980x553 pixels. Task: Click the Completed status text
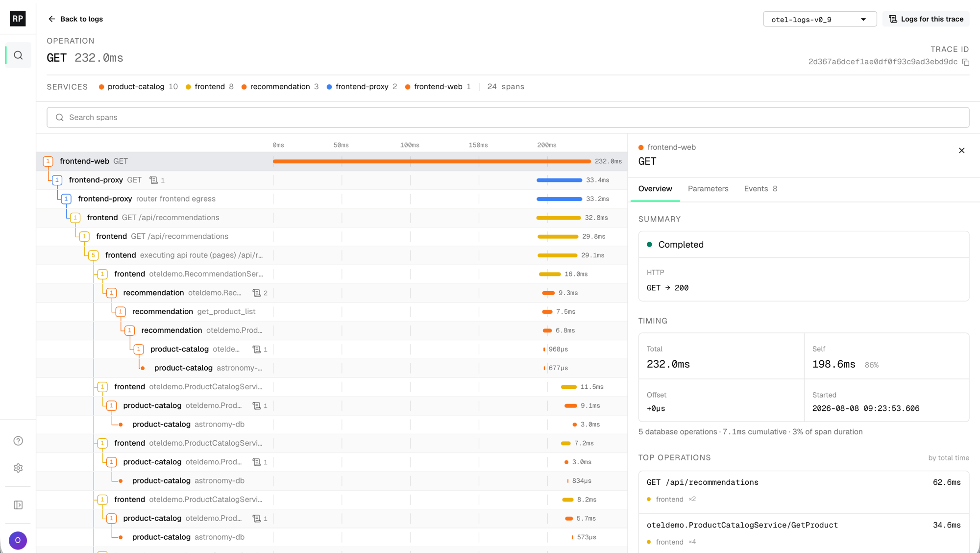tap(681, 245)
